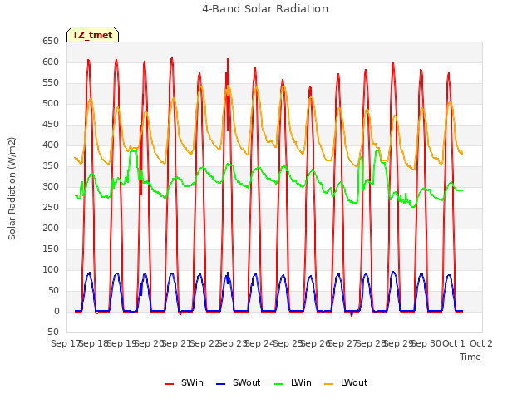
Task: Click the Oct 1 x-axis tick label
Action: (454, 343)
